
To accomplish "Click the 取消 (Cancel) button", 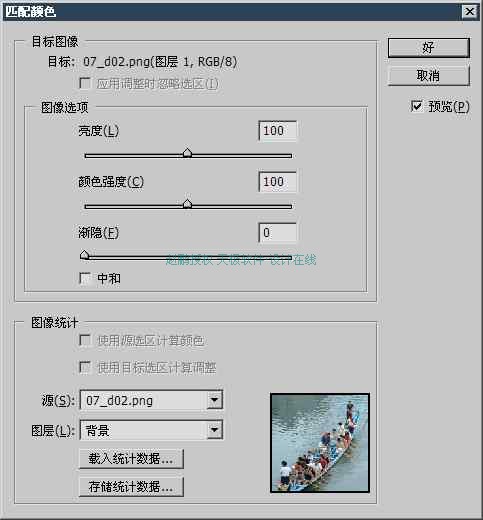I will [x=429, y=76].
